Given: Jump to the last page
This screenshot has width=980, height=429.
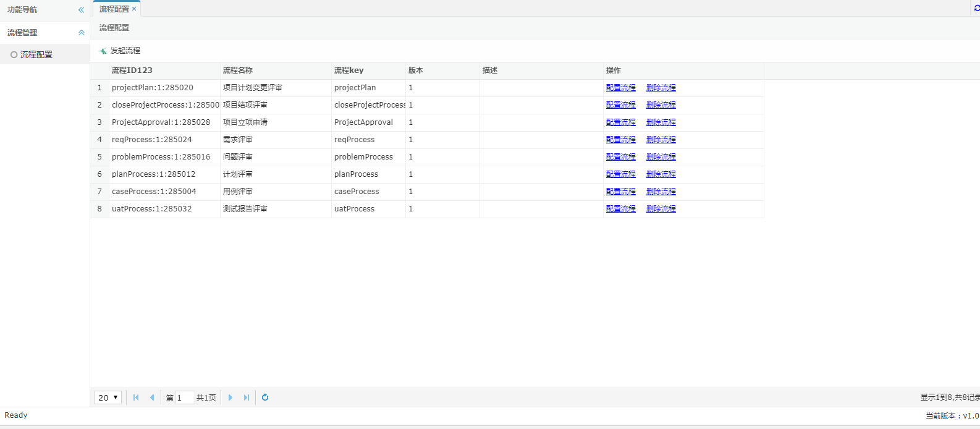Looking at the screenshot, I should point(247,397).
